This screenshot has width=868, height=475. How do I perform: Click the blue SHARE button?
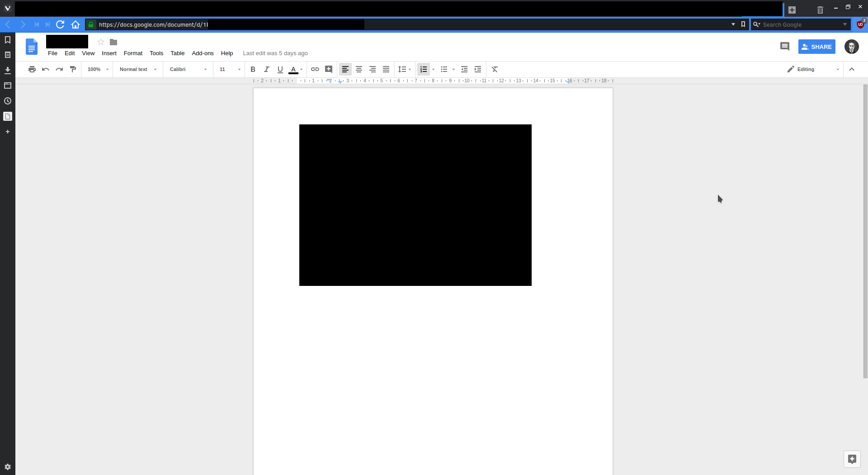click(816, 47)
